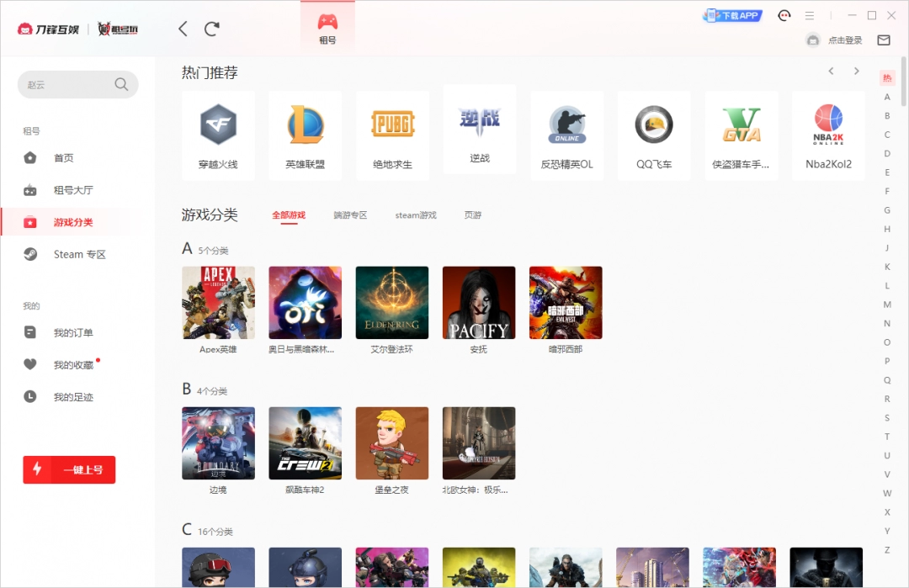Go to 租号大厅 in the sidebar
Image resolution: width=909 pixels, height=588 pixels.
coord(73,190)
